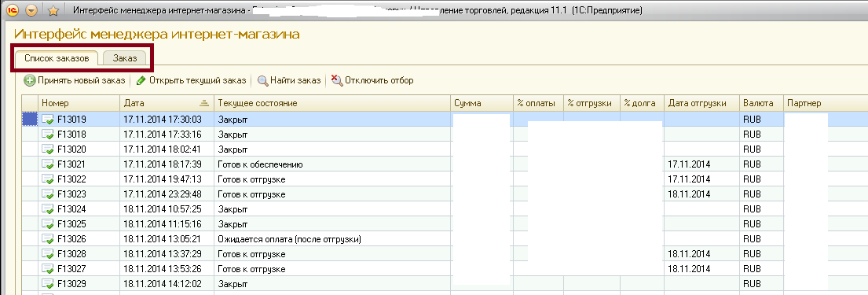This screenshot has height=295, width=868.
Task: Click status Ожидается оплата (после отгрузки)
Action: coord(290,239)
